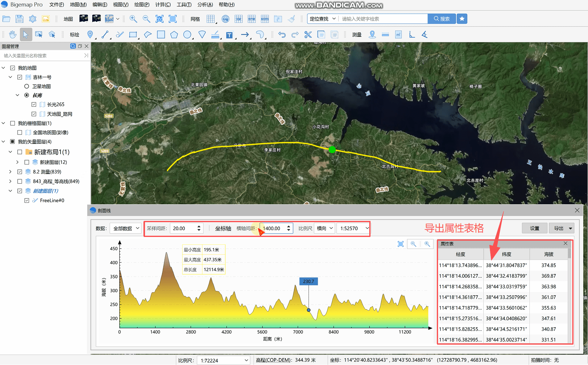Open the 编辑(E) menu
Screen dimensions: 588x365
click(x=100, y=5)
